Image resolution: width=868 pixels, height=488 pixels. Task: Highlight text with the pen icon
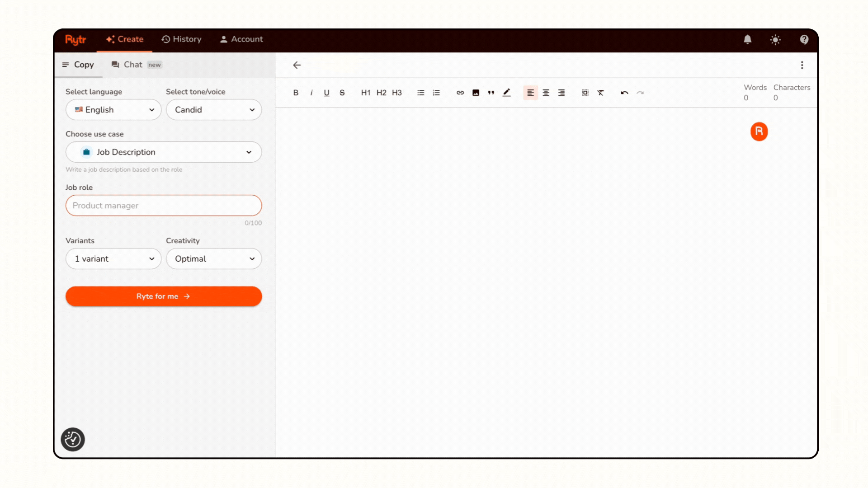507,93
